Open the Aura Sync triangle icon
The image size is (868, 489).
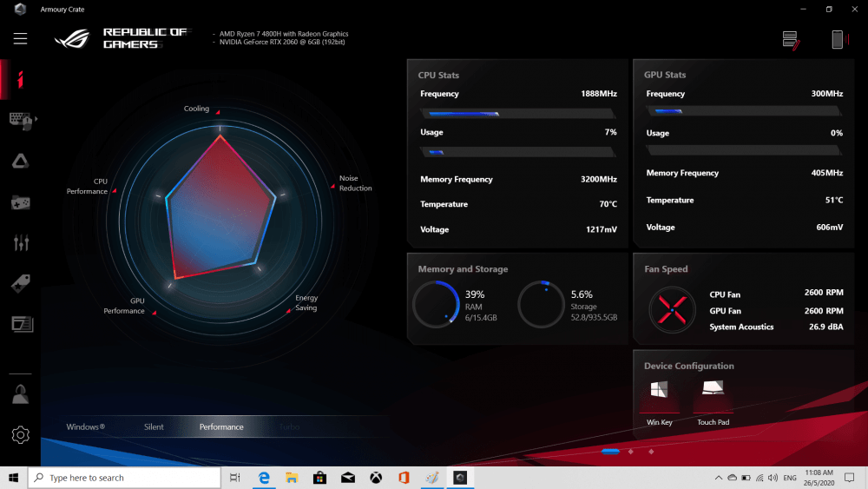coord(21,162)
